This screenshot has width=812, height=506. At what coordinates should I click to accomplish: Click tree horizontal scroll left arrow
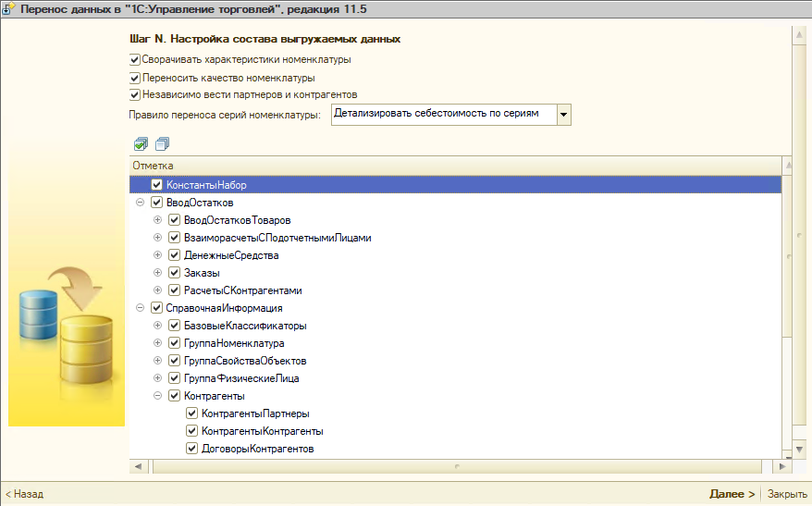coord(139,466)
